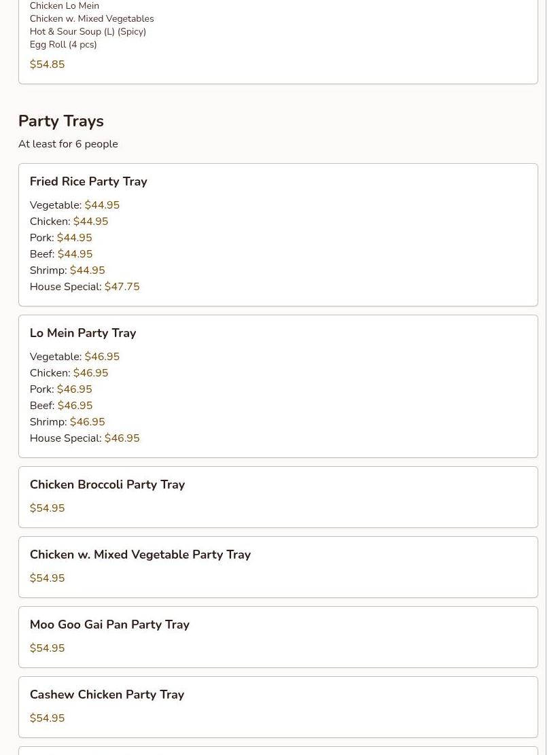
Task: Click the Moo Goo Gai Pan $54.95 price
Action: [47, 648]
